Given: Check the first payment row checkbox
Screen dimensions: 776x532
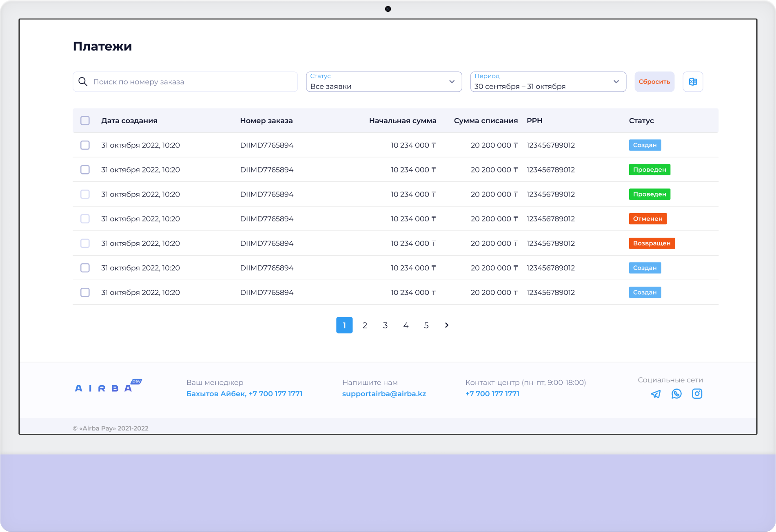Looking at the screenshot, I should 85,145.
